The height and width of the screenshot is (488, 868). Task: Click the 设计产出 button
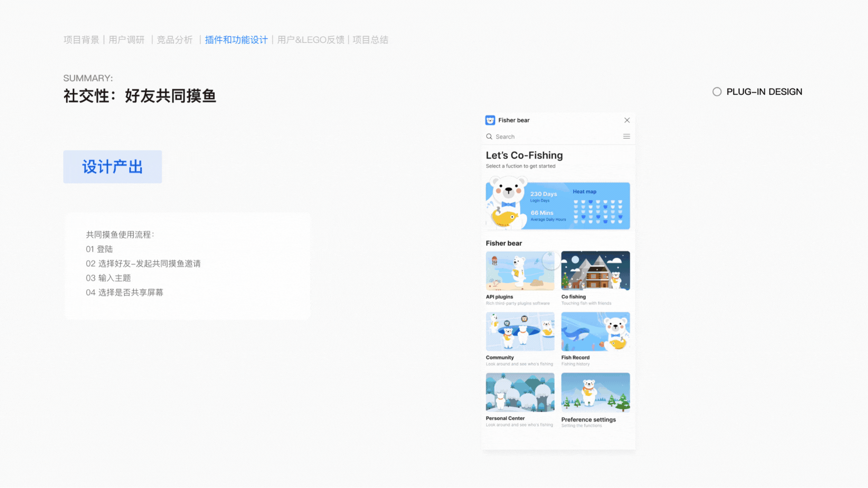click(x=112, y=166)
